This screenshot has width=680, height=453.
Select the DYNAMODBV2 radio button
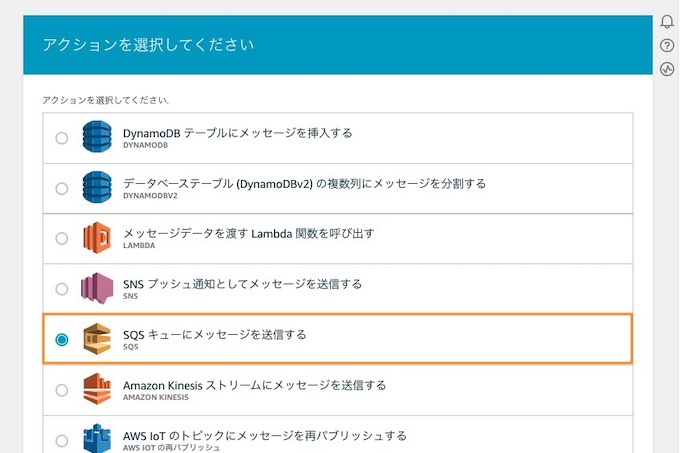coord(62,189)
